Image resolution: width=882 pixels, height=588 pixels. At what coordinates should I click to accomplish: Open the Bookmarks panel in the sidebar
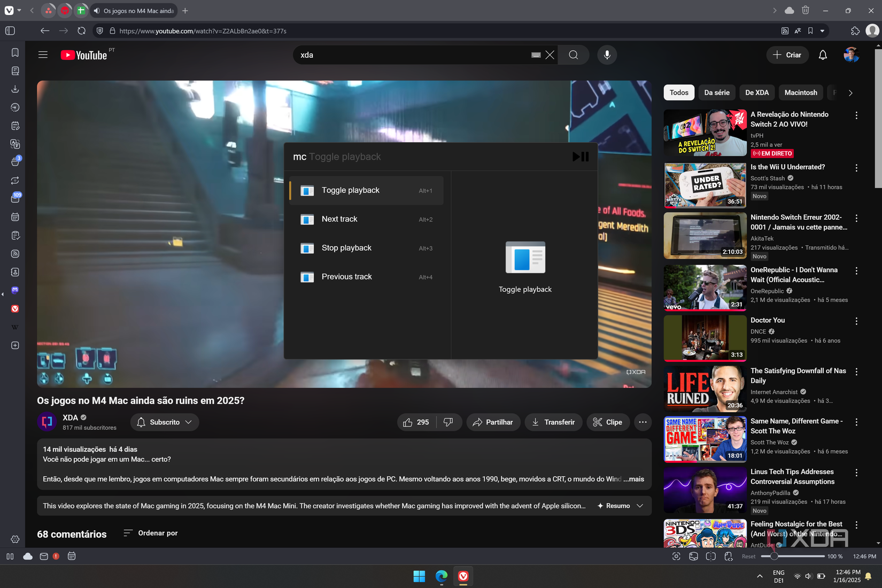[x=15, y=53]
